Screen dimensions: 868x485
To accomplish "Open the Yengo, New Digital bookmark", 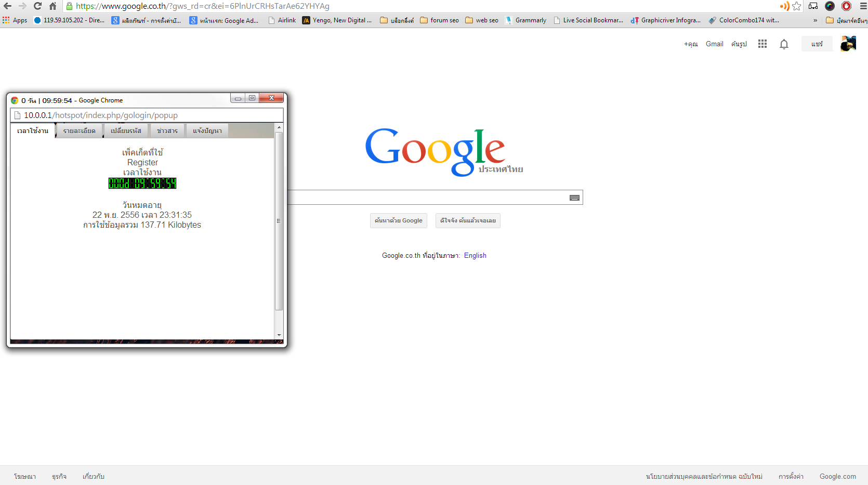I will [x=337, y=20].
